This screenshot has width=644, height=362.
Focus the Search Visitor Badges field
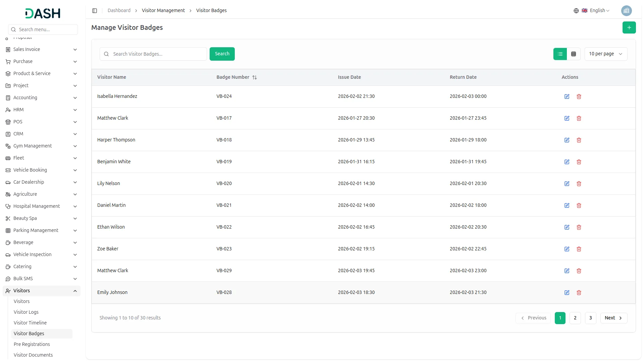click(158, 54)
